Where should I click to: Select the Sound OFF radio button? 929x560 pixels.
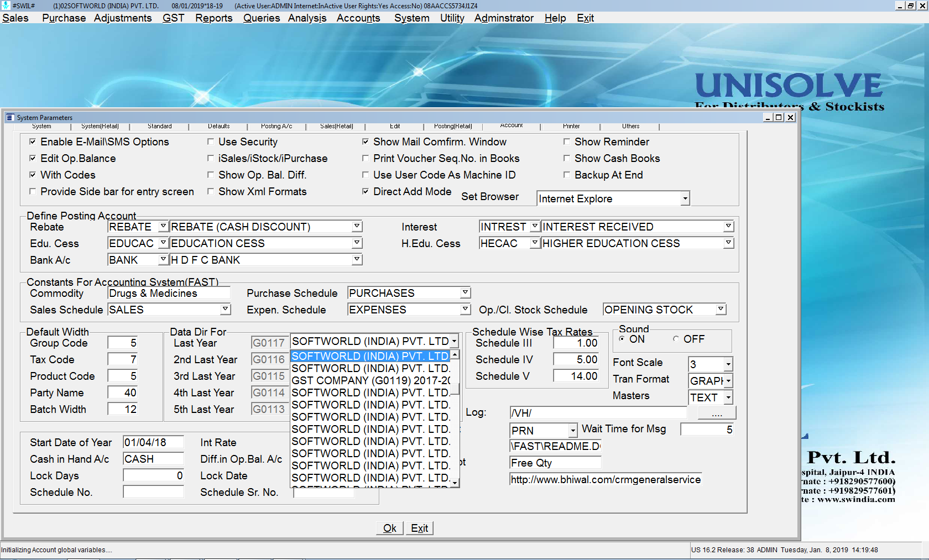pyautogui.click(x=676, y=339)
